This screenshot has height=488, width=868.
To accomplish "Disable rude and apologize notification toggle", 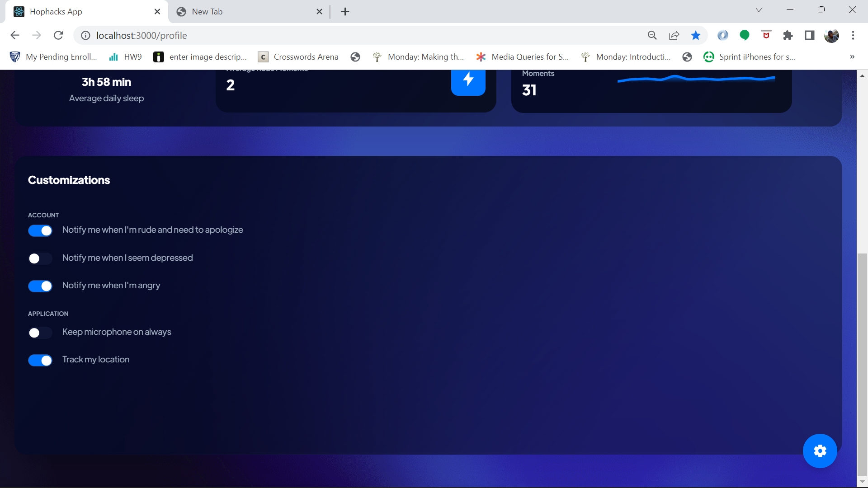I will 40,230.
